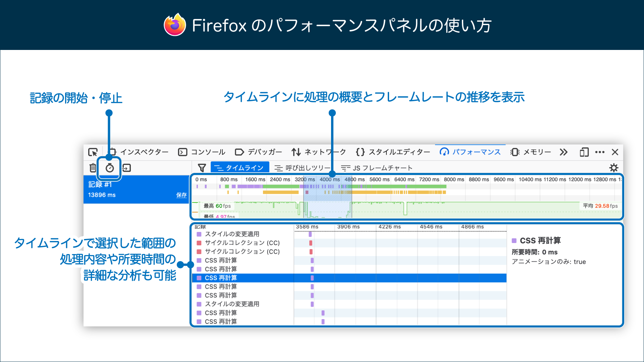Open the marker filter funnel icon
Screen dimensions: 644x362
(202, 168)
